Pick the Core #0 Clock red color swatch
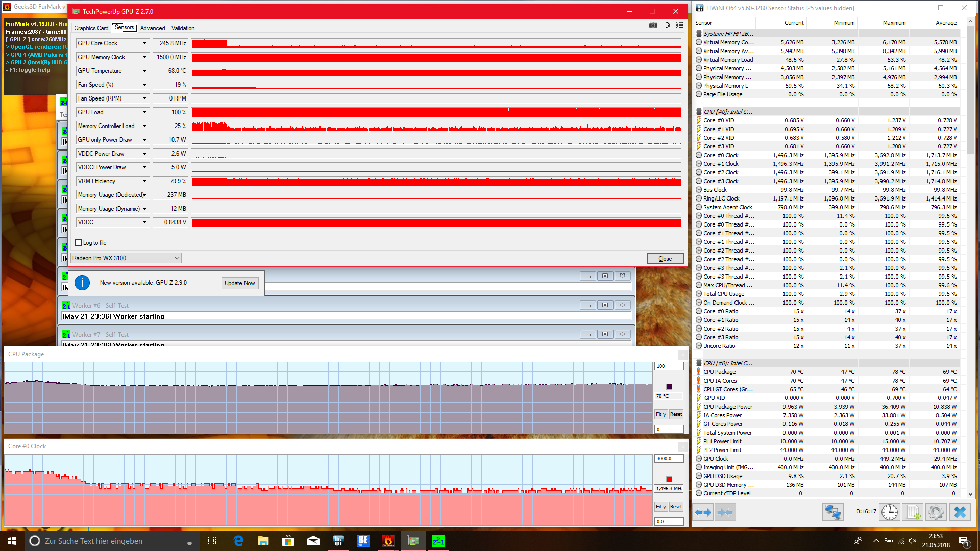 coord(669,479)
